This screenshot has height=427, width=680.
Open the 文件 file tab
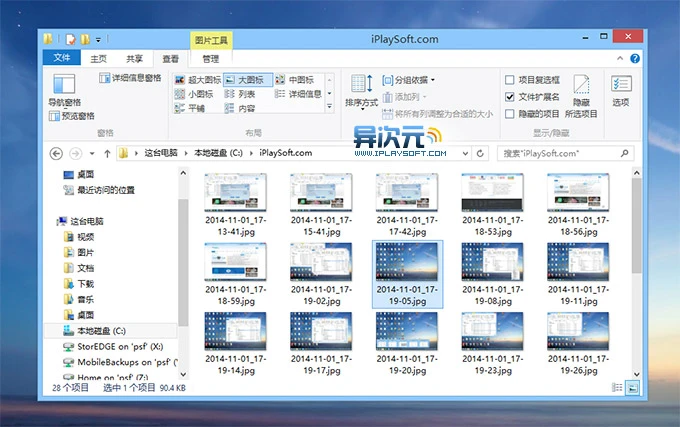pos(62,58)
